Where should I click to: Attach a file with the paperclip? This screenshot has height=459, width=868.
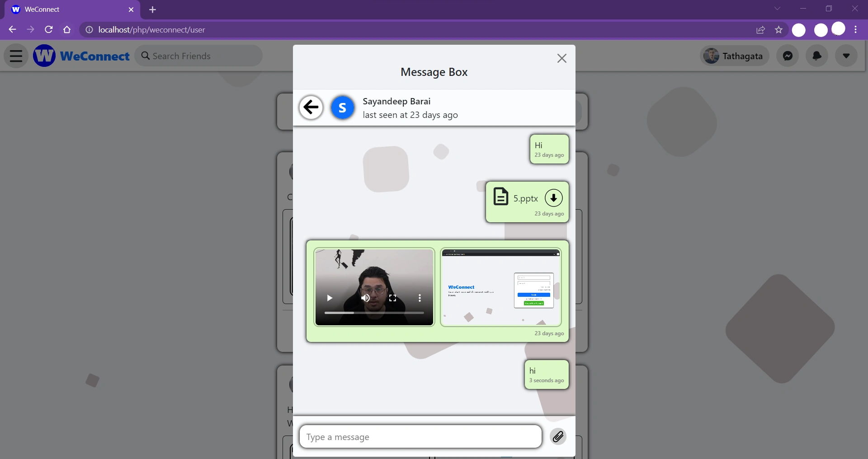click(558, 436)
